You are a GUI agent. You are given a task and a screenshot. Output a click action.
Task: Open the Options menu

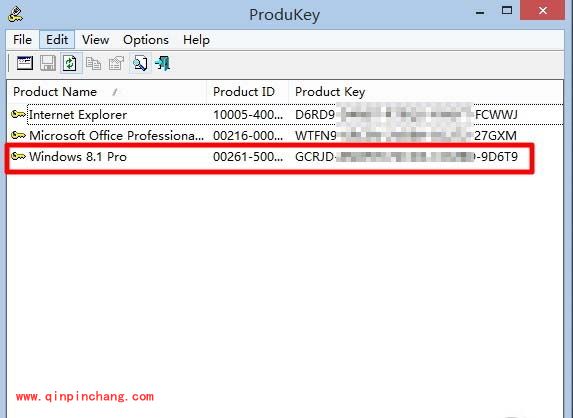(146, 39)
